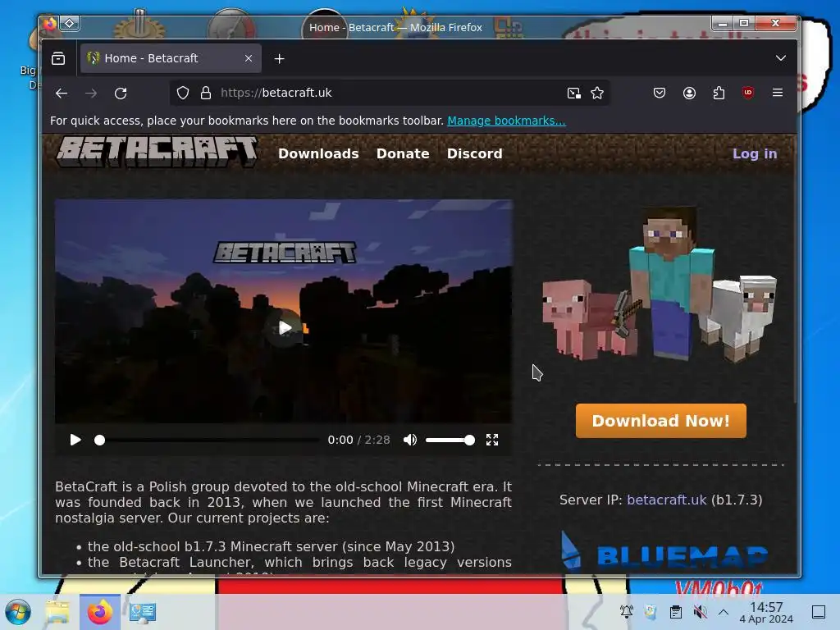The image size is (840, 630).
Task: Toggle video fullscreen mode
Action: coord(492,440)
